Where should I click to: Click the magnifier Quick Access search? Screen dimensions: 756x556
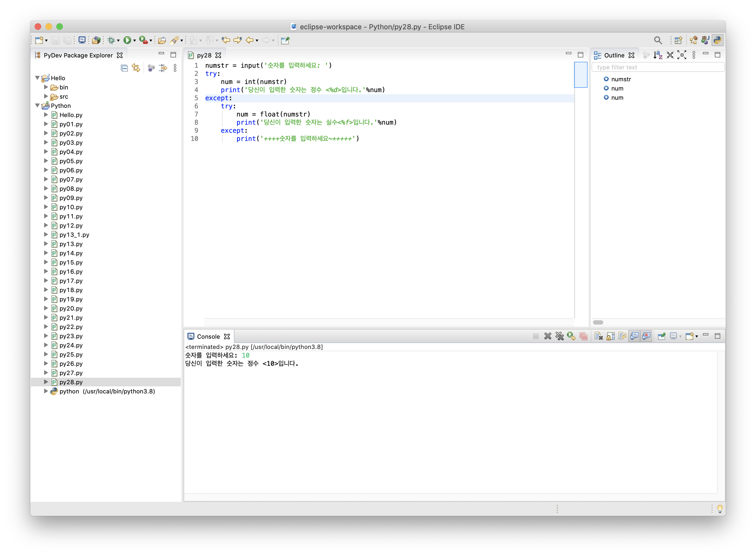tap(658, 40)
